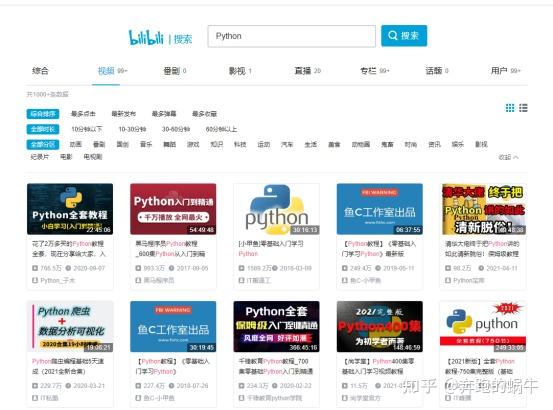Click the search box containing Python
Image resolution: width=553 pixels, height=410 pixels.
pyautogui.click(x=292, y=36)
